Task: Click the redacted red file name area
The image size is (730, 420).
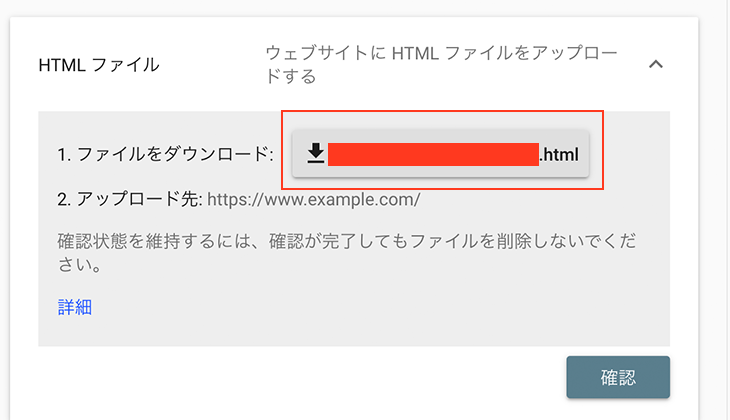Action: (433, 154)
